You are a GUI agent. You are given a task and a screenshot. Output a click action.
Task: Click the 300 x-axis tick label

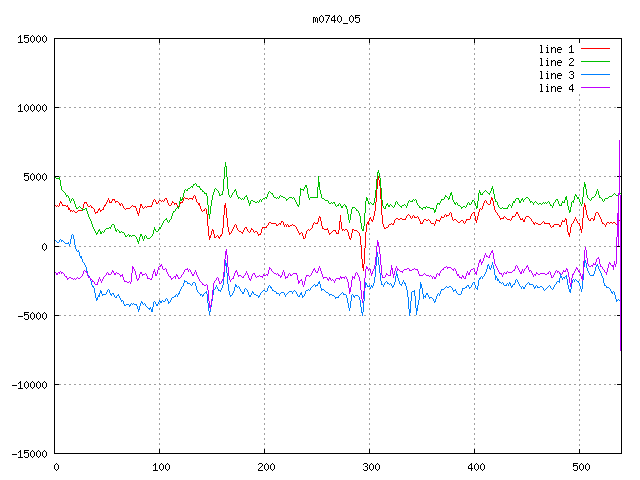tap(370, 467)
